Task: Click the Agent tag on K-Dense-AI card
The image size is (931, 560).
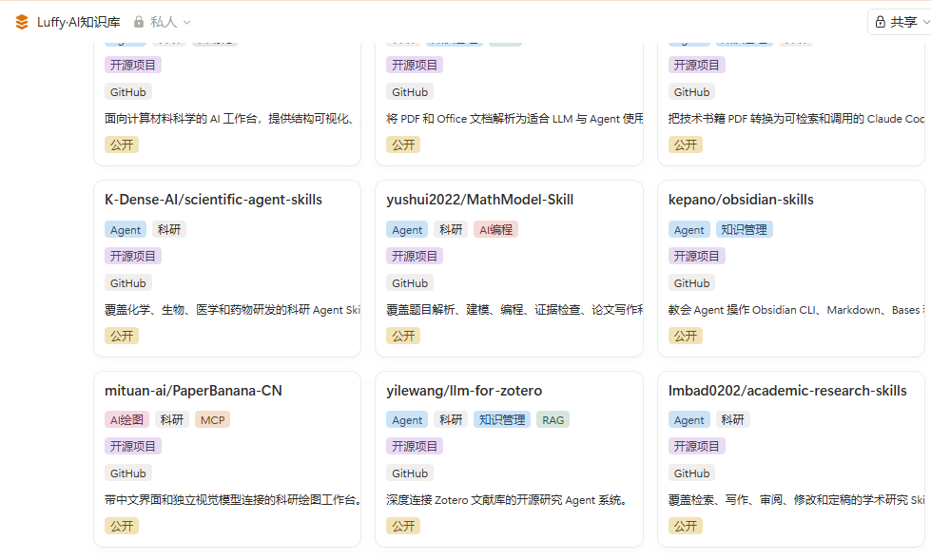Action: click(126, 230)
